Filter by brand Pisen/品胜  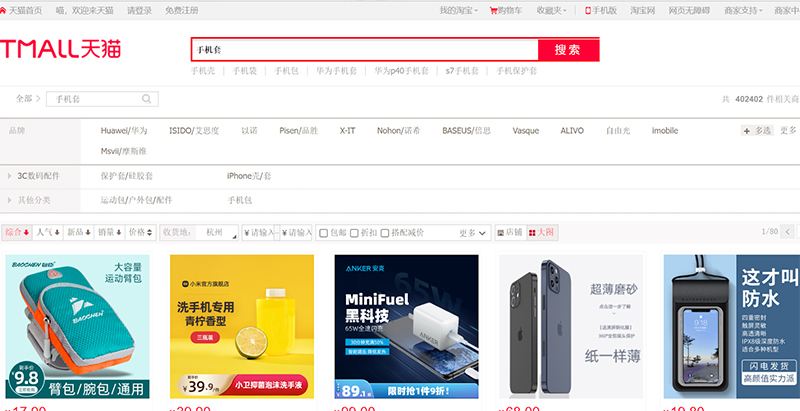pos(298,131)
